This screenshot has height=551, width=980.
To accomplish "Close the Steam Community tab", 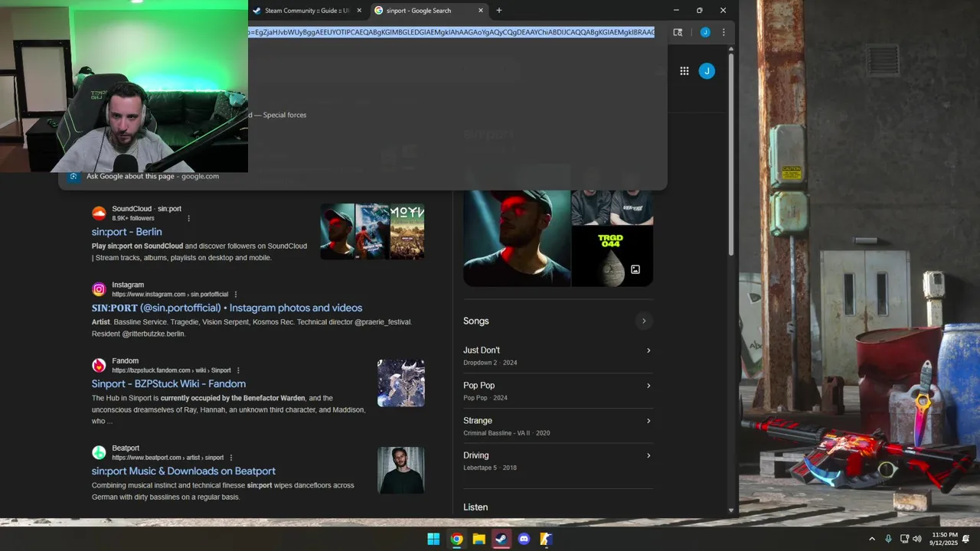I will click(x=359, y=11).
